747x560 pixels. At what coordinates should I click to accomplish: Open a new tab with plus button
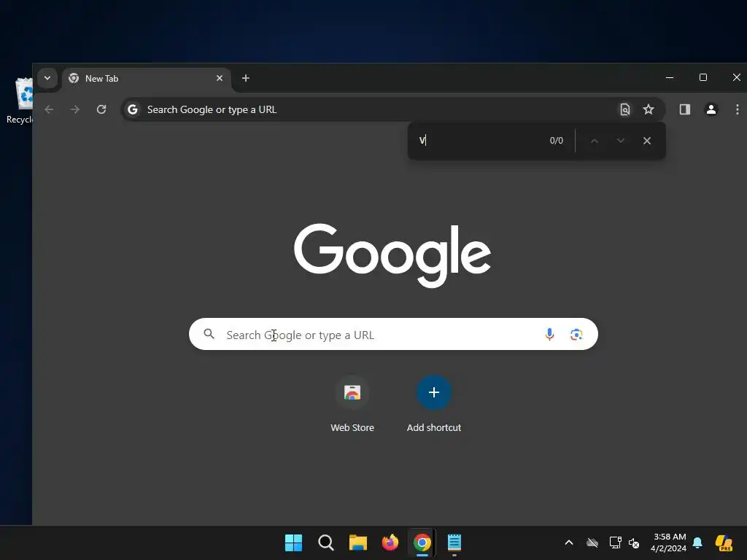[x=246, y=78]
